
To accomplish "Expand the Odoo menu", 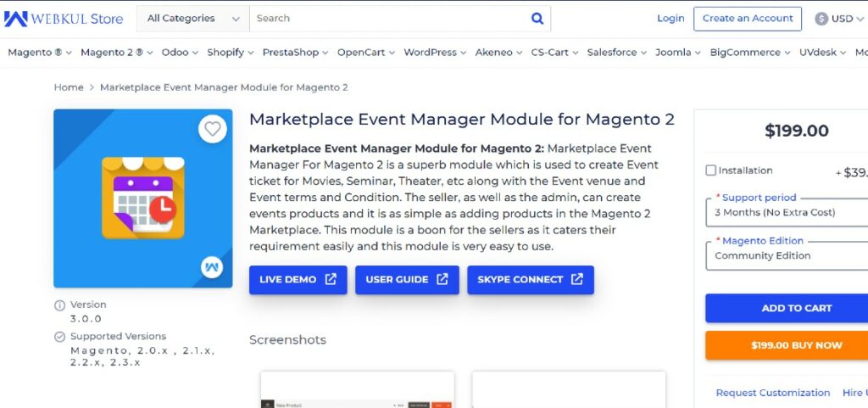I will click(180, 53).
